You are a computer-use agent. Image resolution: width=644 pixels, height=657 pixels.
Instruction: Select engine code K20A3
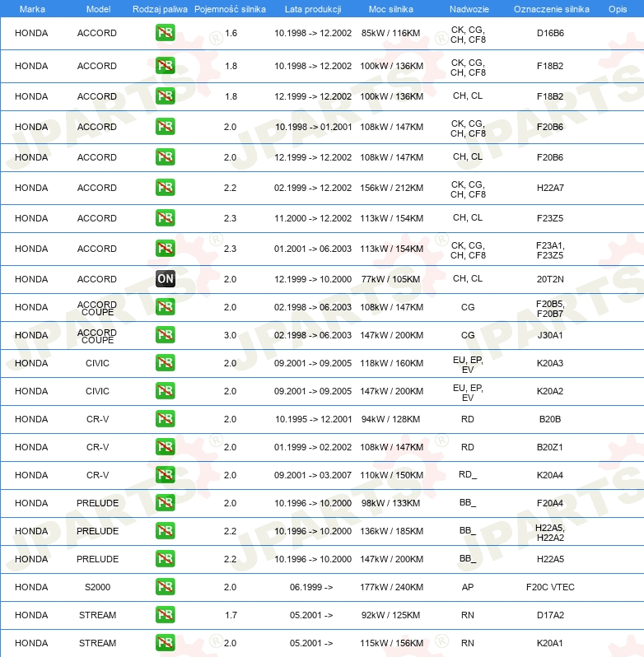point(550,363)
